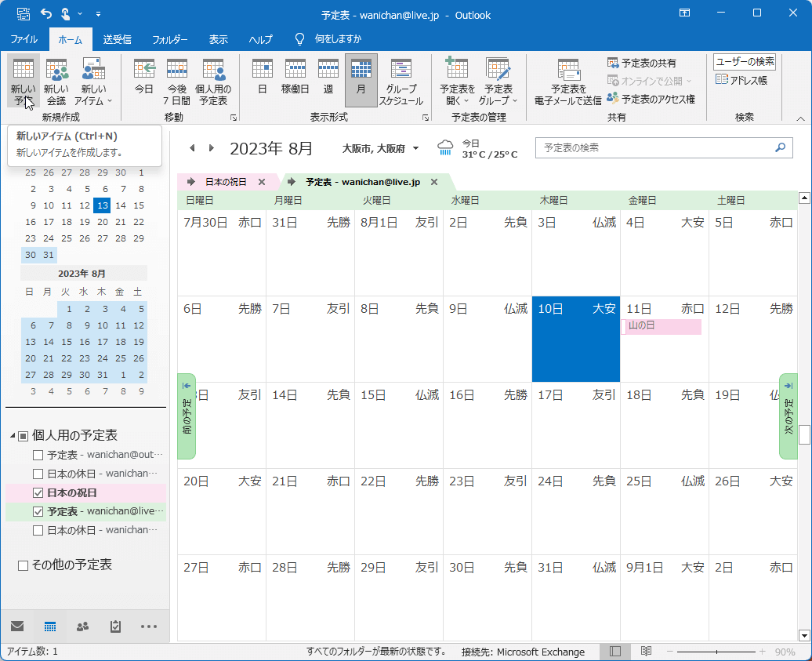Check first 日本の休日 - wanichan calendar
The height and width of the screenshot is (661, 812).
click(38, 474)
